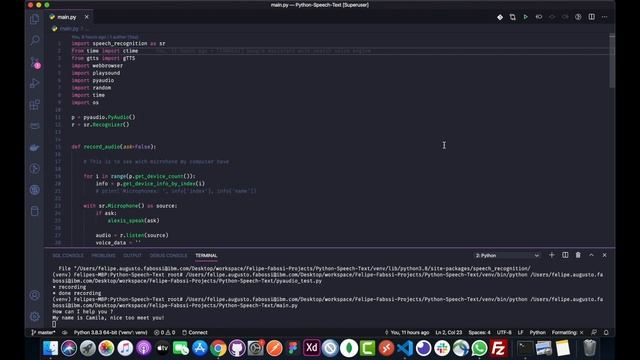
Task: Select Python 3.8.3 64-bit interpreter status item
Action: 110,333
